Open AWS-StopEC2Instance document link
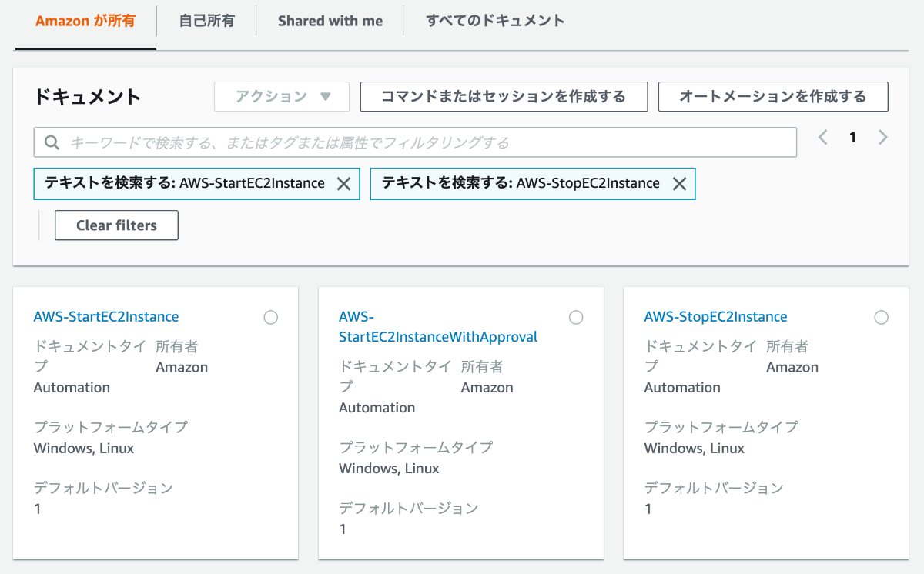 click(x=716, y=316)
